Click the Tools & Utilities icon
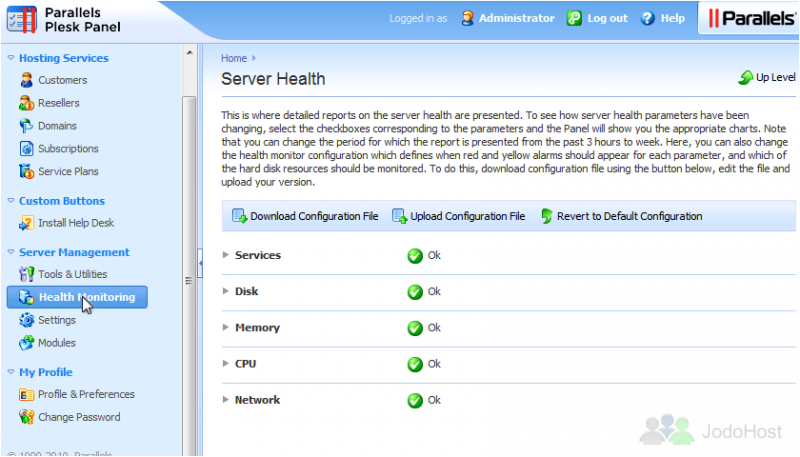This screenshot has height=457, width=800. (27, 274)
